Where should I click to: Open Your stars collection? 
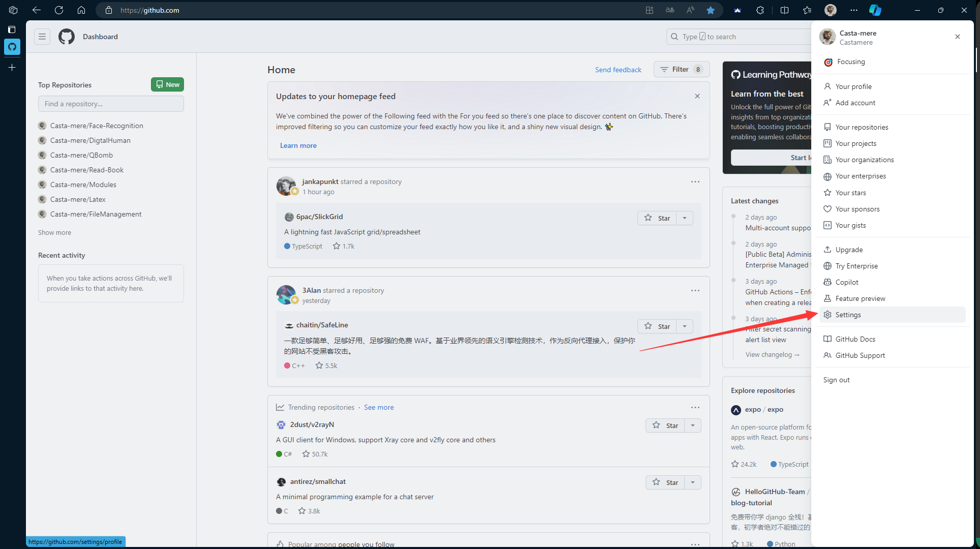point(850,193)
